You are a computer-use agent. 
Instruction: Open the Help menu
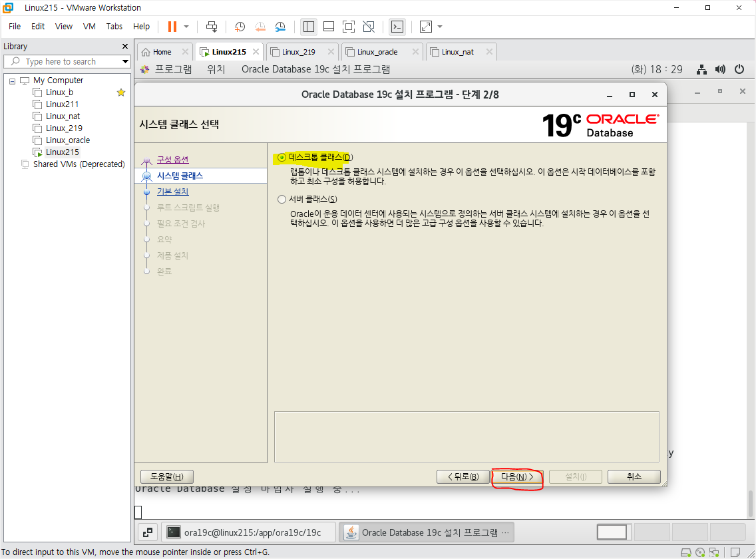[x=141, y=27]
